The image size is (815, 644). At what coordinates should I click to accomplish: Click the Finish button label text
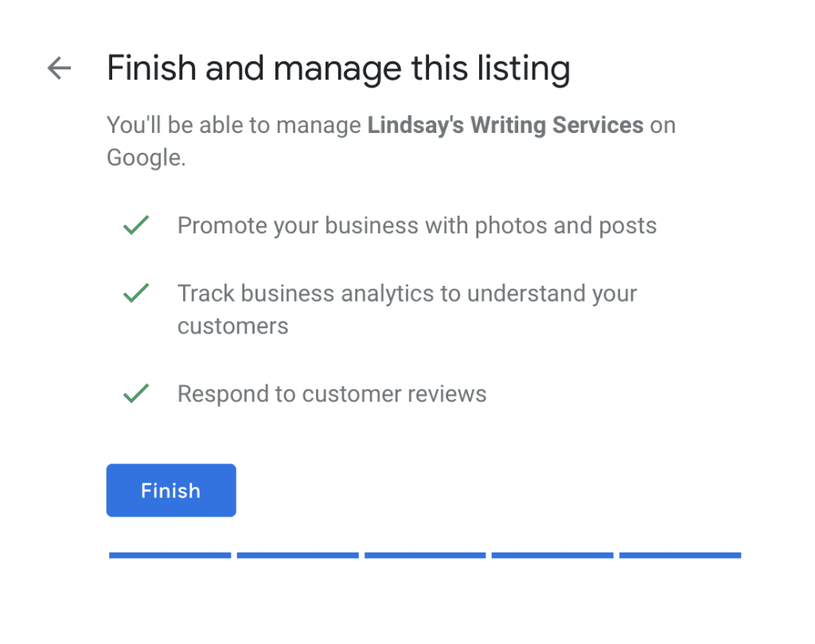(x=170, y=490)
